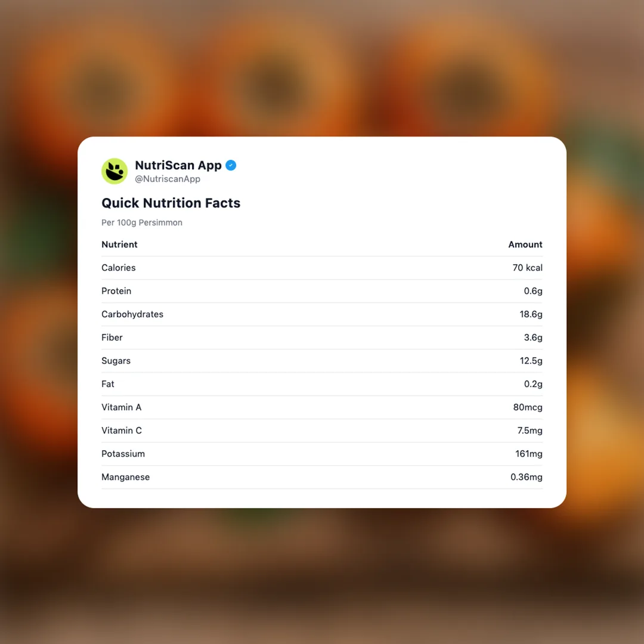Image resolution: width=644 pixels, height=644 pixels.
Task: Click the blue verified badge
Action: pos(231,165)
